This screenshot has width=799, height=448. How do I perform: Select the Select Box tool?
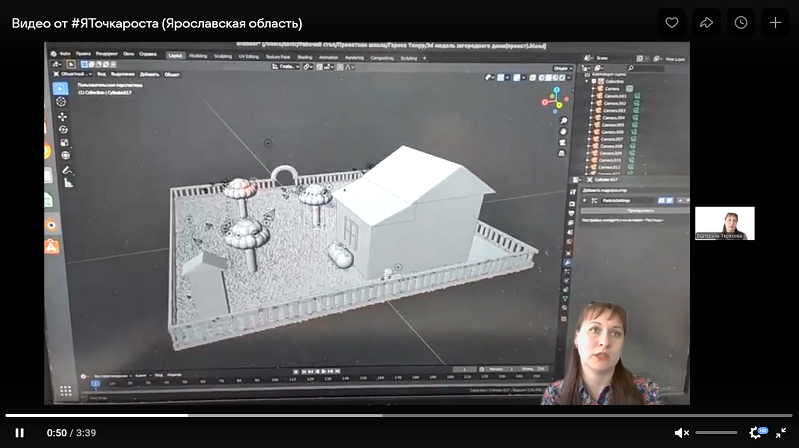(x=60, y=89)
